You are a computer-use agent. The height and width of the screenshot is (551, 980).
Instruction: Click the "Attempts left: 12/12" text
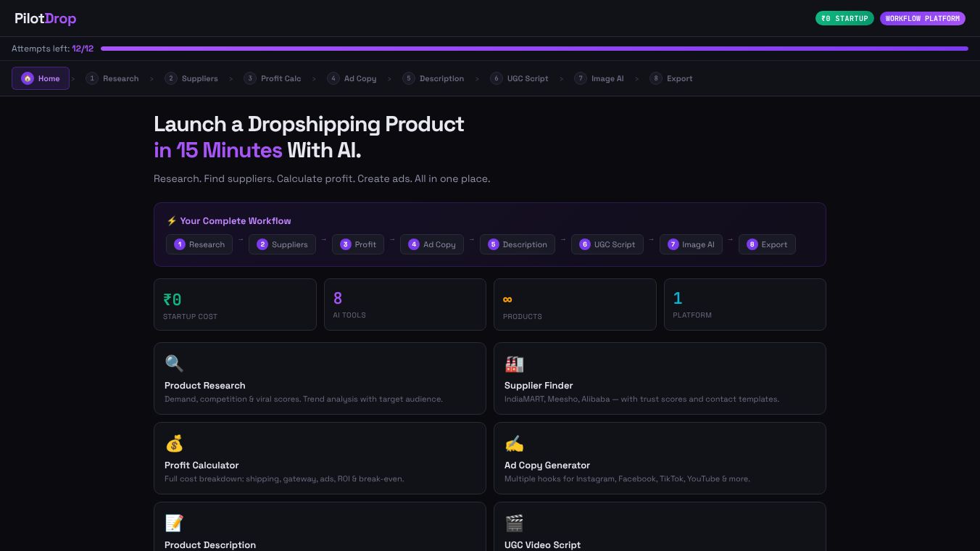pyautogui.click(x=52, y=49)
